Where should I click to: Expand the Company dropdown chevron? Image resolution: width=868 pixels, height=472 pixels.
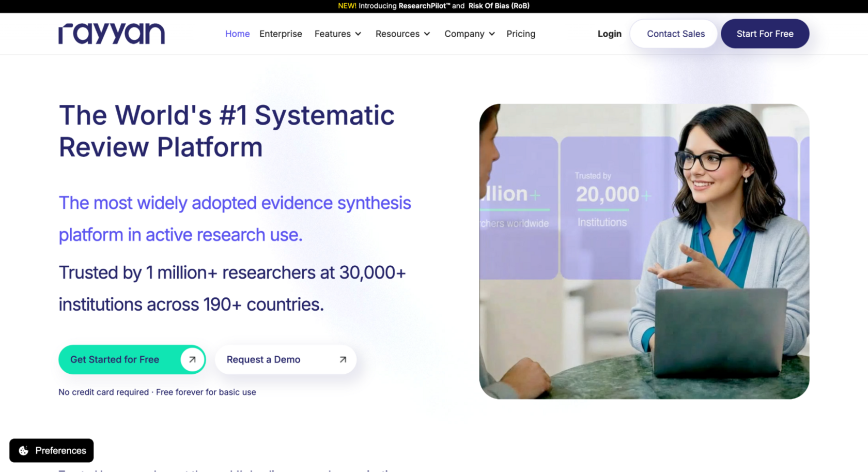492,34
